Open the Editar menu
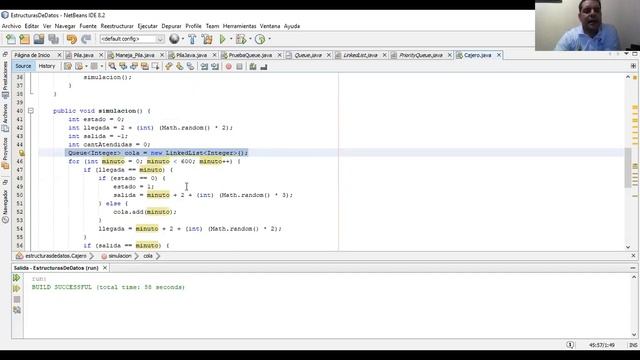 point(32,26)
